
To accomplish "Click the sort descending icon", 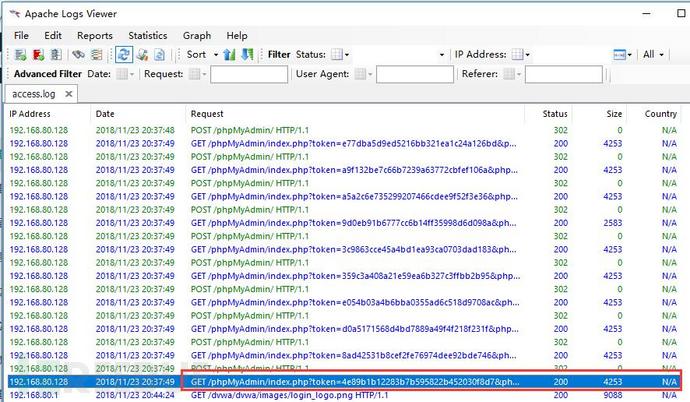I will click(x=248, y=55).
